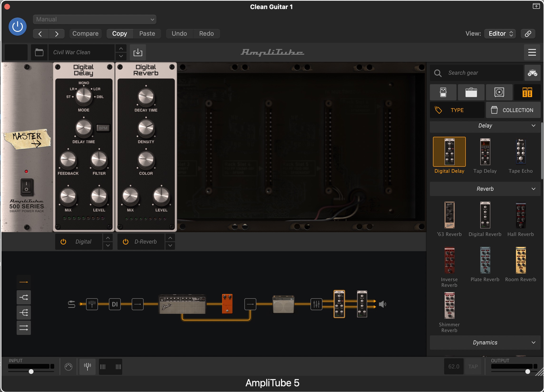The width and height of the screenshot is (544, 392).
Task: Select the three-path split routing icon
Action: coord(24,313)
